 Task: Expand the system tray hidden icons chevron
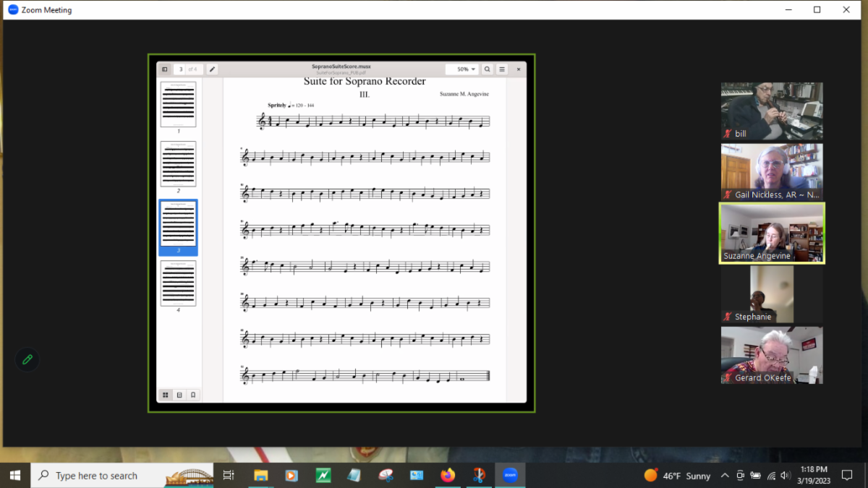[x=723, y=475]
